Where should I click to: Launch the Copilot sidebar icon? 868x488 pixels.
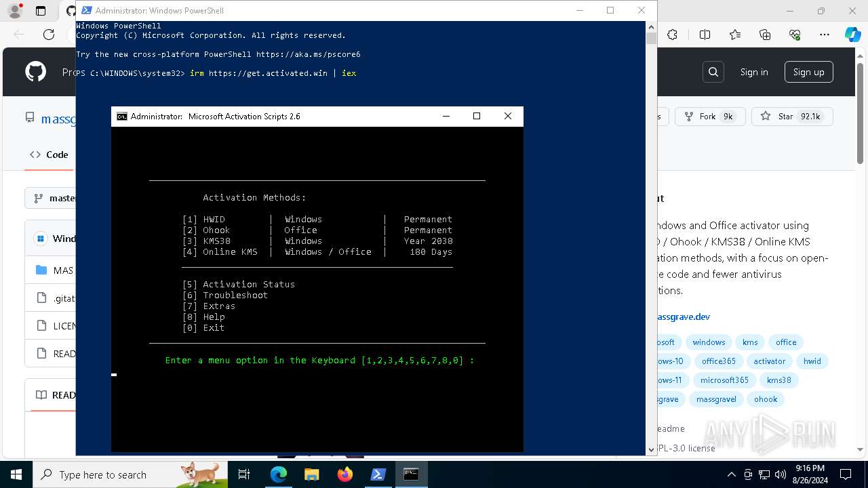852,35
